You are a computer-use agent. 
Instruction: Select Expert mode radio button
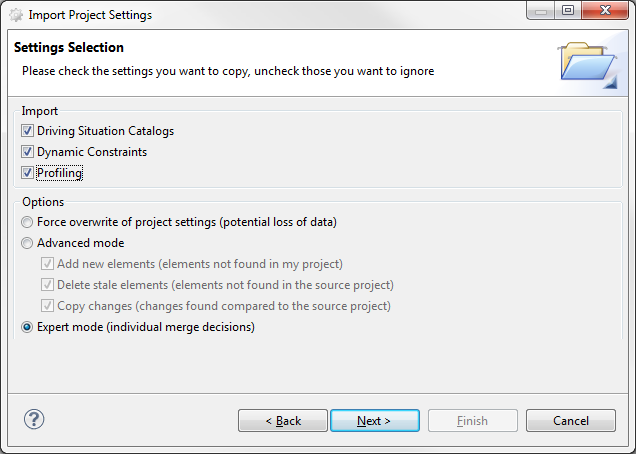pyautogui.click(x=27, y=327)
